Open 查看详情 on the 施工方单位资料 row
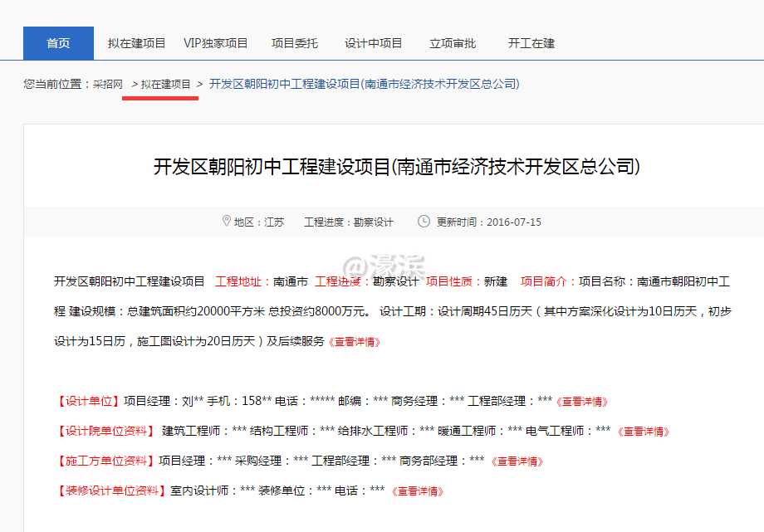This screenshot has width=764, height=532. [517, 461]
